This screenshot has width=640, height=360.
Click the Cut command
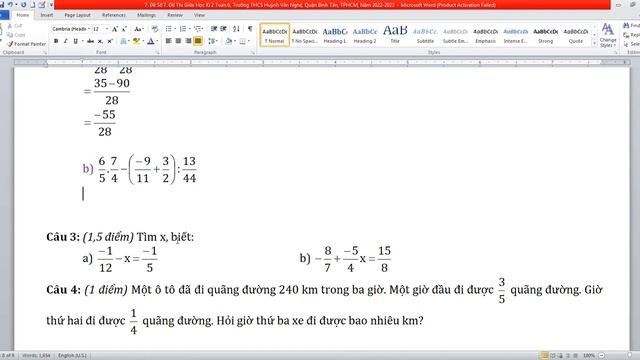tap(15, 26)
